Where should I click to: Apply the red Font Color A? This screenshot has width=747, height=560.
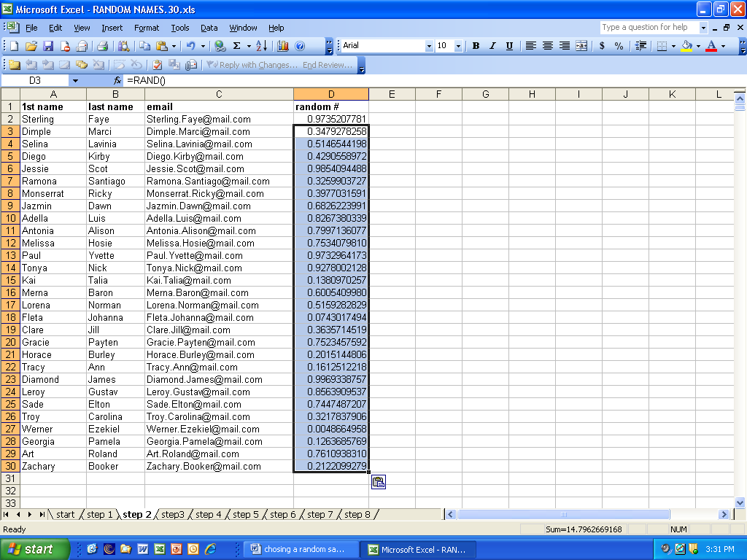tap(711, 46)
